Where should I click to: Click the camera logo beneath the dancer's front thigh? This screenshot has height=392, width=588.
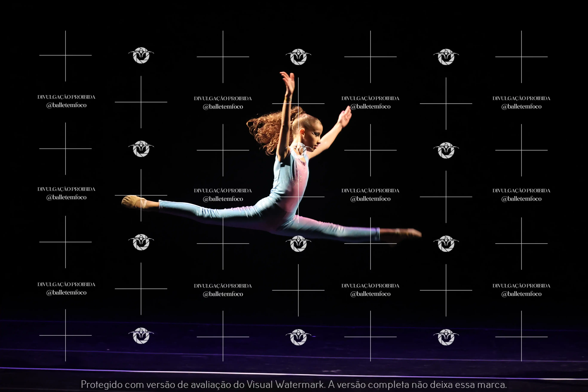[x=298, y=243]
